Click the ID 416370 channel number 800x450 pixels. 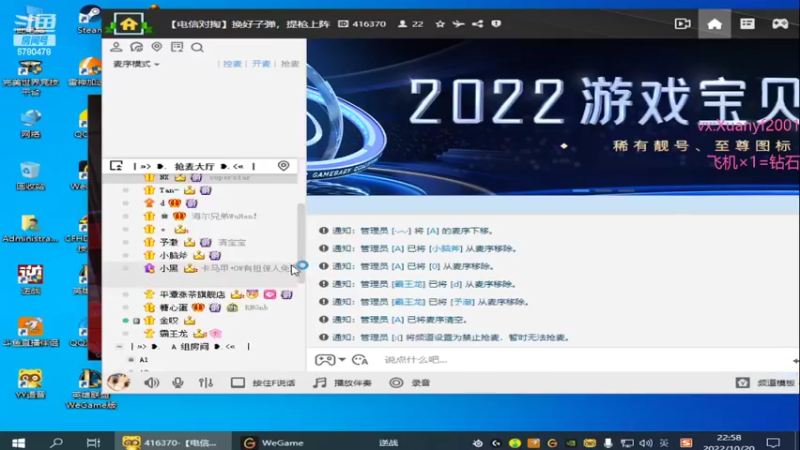coord(363,24)
